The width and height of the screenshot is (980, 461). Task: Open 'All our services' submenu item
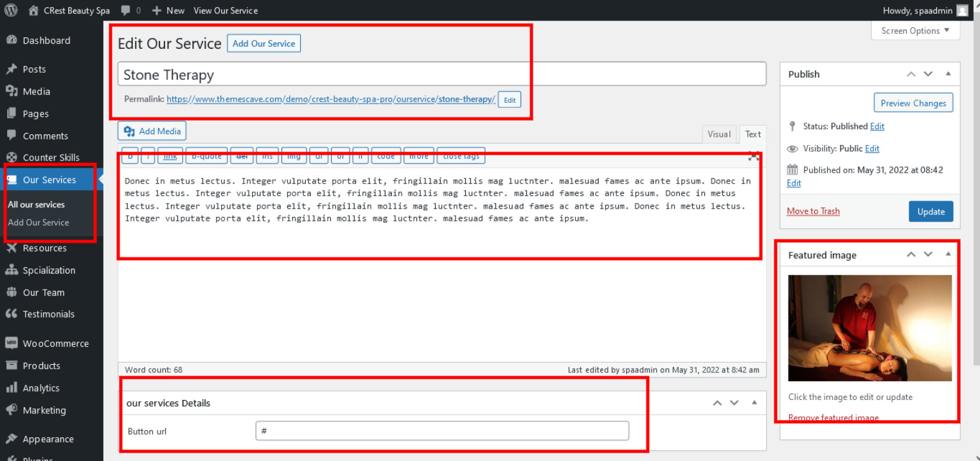click(37, 205)
